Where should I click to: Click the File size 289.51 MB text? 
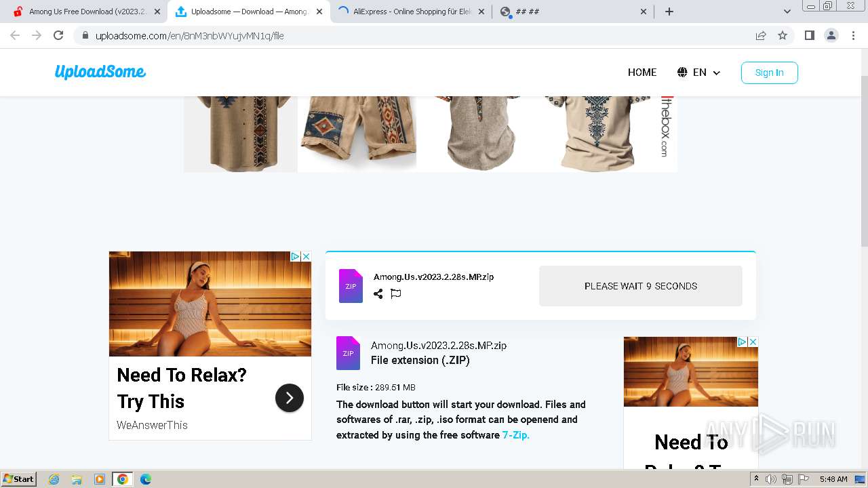tap(376, 388)
